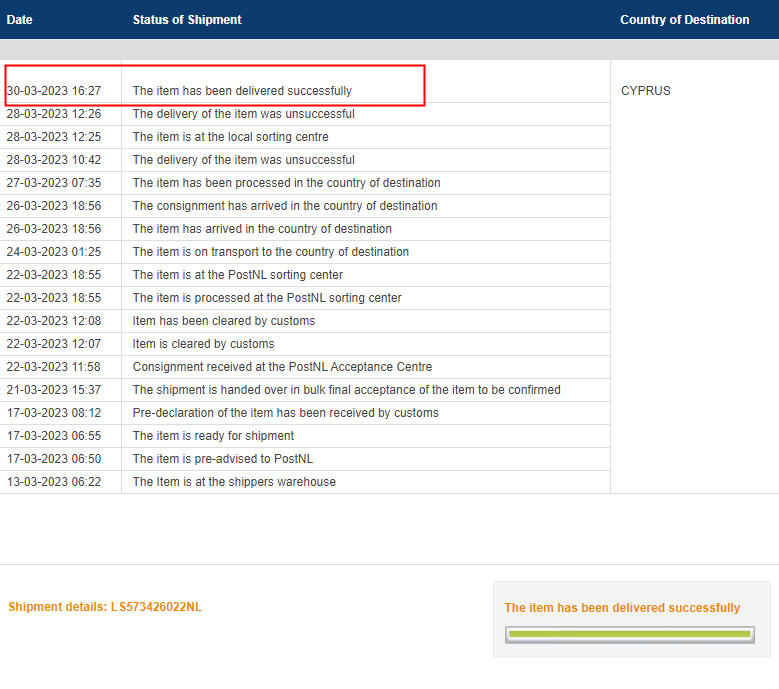Image resolution: width=779 pixels, height=689 pixels.
Task: Click the PostNL Acceptance Centre status row
Action: (x=282, y=367)
